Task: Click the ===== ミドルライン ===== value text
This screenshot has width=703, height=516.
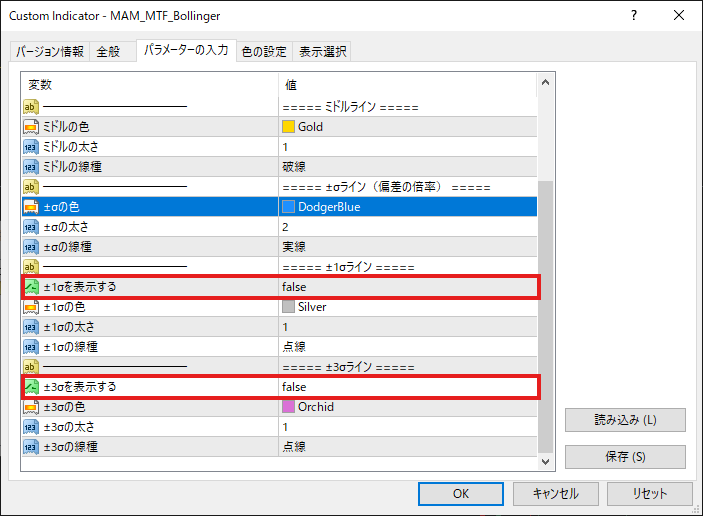Action: point(350,107)
